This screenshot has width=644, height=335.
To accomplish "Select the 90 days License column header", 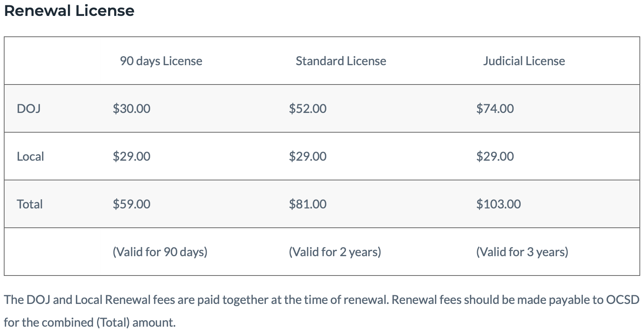I will coord(161,61).
